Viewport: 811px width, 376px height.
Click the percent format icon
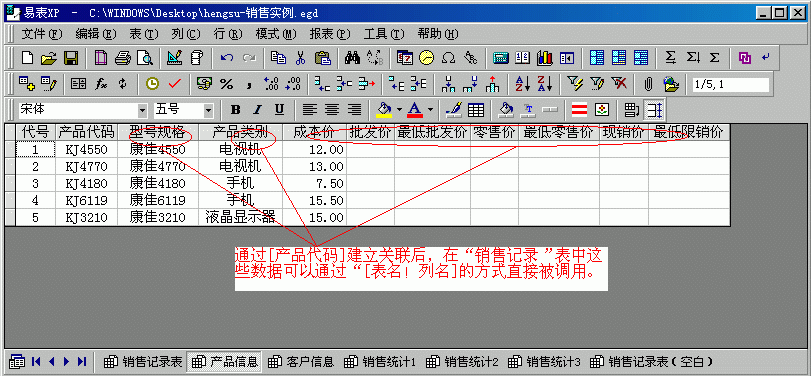227,83
